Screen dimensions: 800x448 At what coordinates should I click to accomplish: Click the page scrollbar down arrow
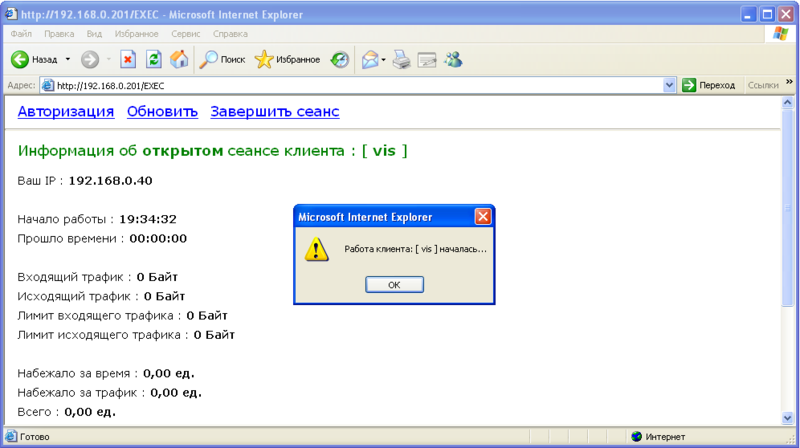tap(787, 418)
